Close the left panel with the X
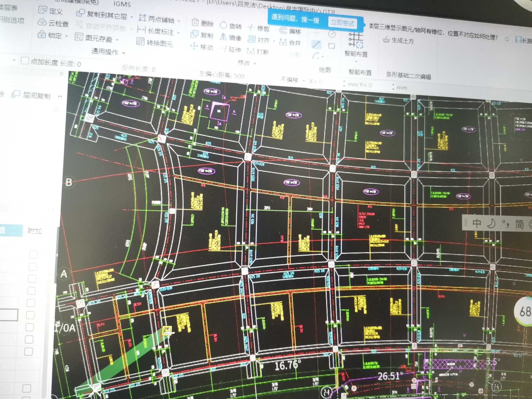 [x=61, y=74]
